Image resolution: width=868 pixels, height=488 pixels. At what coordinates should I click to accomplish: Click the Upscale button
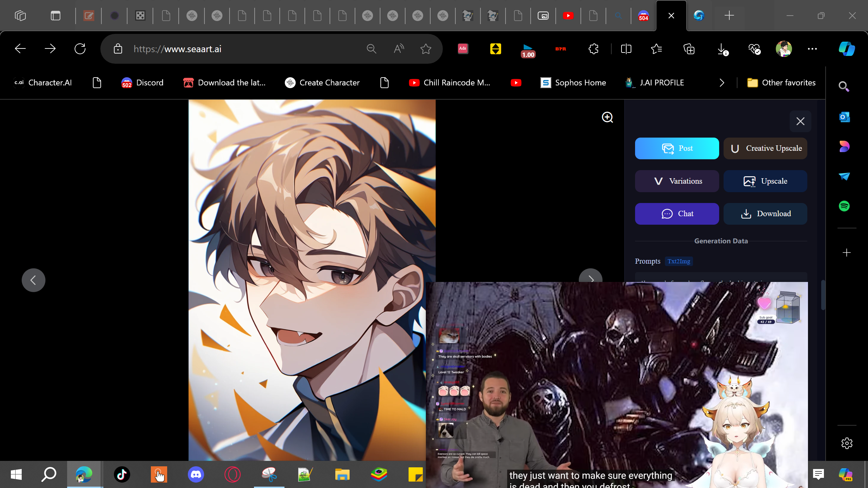click(x=765, y=181)
